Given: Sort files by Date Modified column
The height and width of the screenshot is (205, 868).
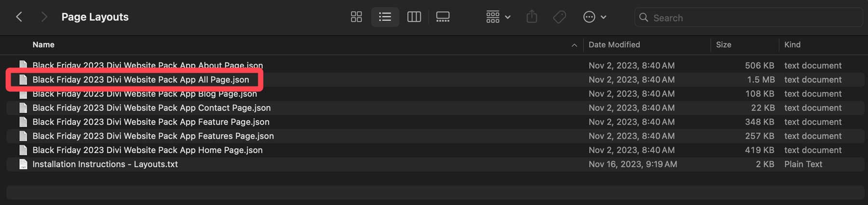Looking at the screenshot, I should [x=614, y=45].
